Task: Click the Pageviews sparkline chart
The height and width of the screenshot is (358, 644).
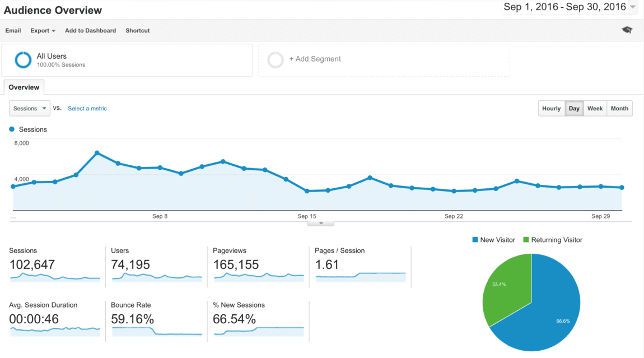Action: point(259,277)
